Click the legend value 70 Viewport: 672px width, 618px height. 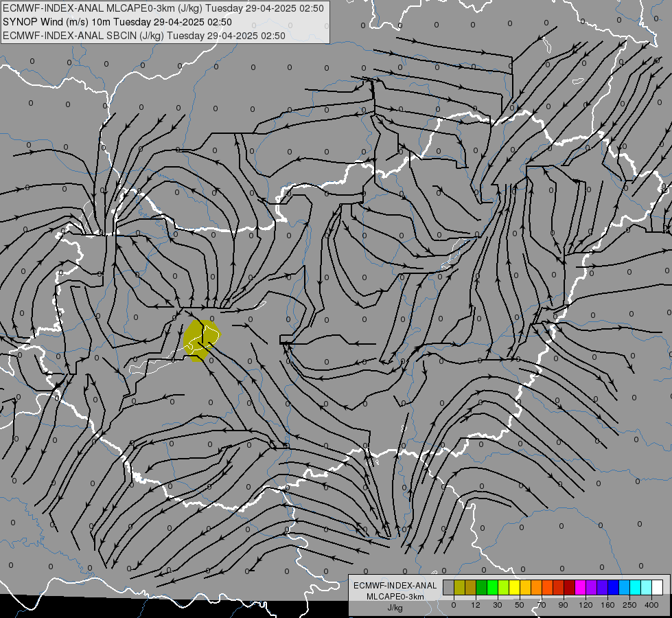point(542,605)
